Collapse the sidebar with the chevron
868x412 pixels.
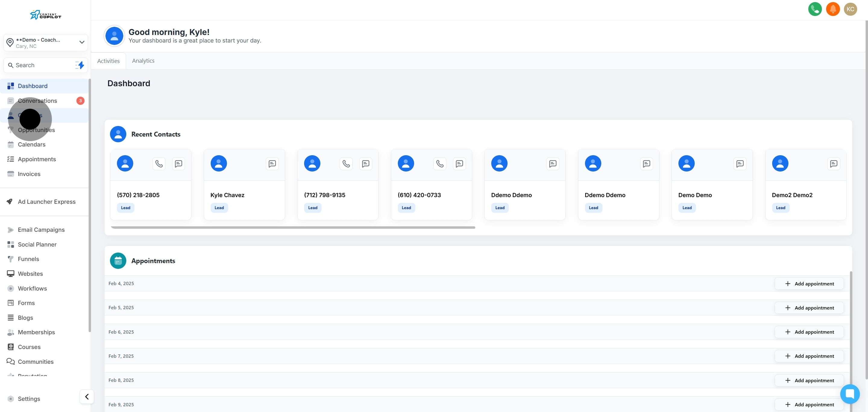tap(86, 397)
